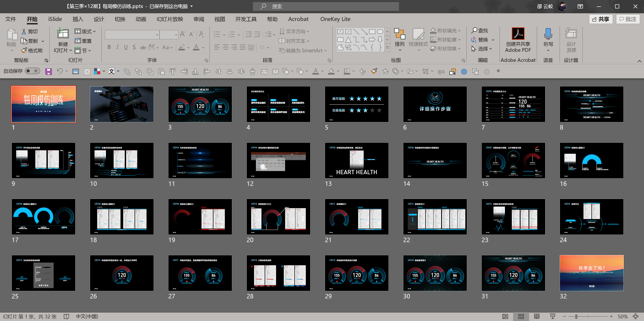Toggle Slide Sorter view button
This screenshot has width=644, height=321.
pyautogui.click(x=521, y=316)
